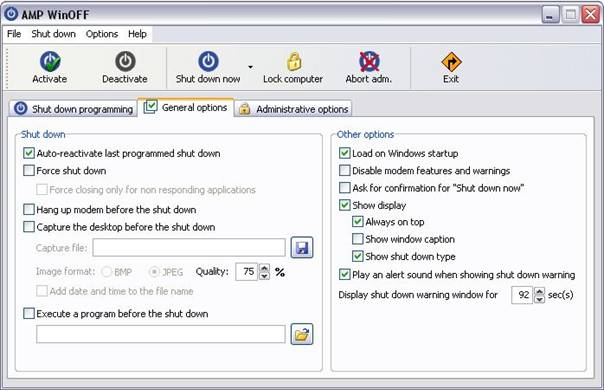Open the Shut down menu
The height and width of the screenshot is (390, 604).
pyautogui.click(x=54, y=34)
